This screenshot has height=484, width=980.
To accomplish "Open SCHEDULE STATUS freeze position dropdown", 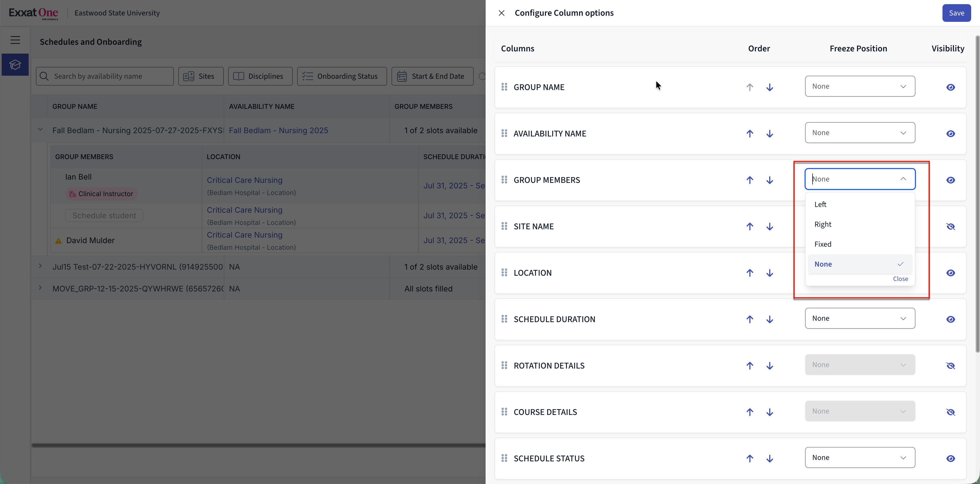I will [859, 457].
